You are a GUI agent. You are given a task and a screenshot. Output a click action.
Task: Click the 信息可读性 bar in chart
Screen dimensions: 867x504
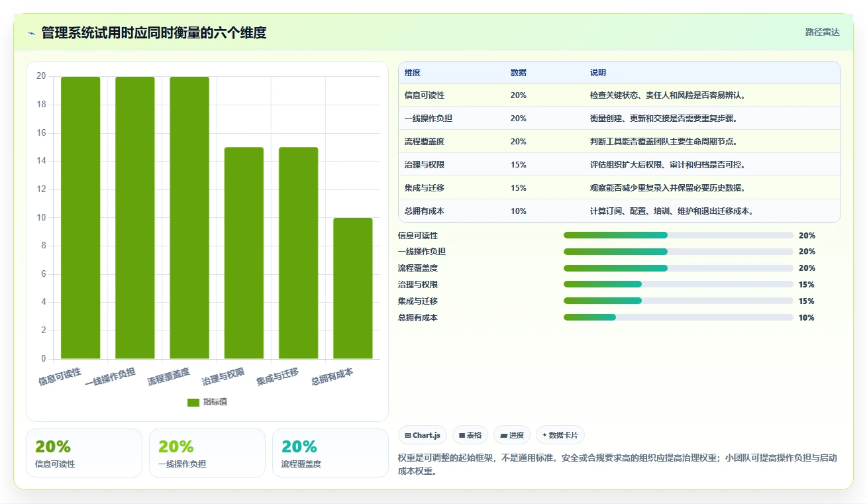tap(81, 218)
